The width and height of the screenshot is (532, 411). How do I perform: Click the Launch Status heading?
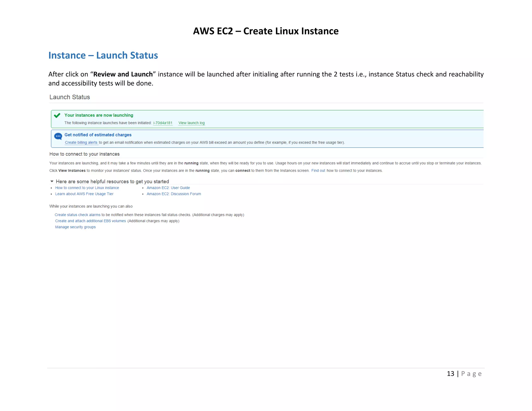coord(70,97)
